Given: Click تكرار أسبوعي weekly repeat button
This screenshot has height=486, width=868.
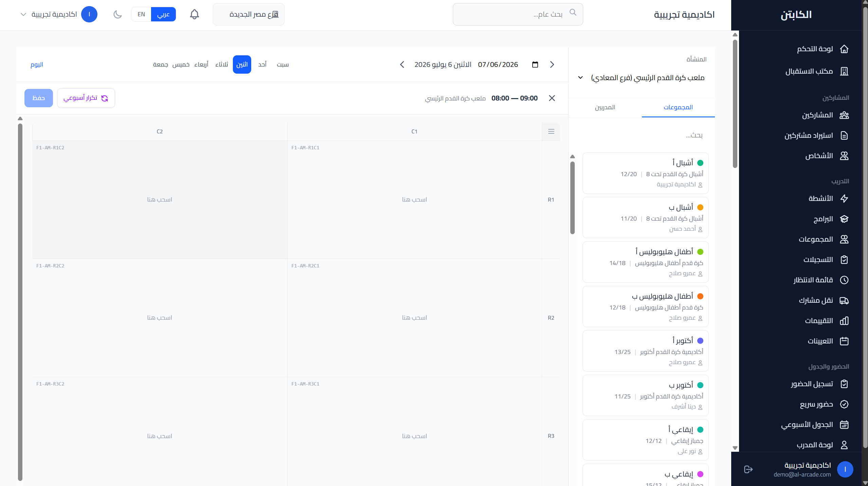Looking at the screenshot, I should (x=86, y=98).
